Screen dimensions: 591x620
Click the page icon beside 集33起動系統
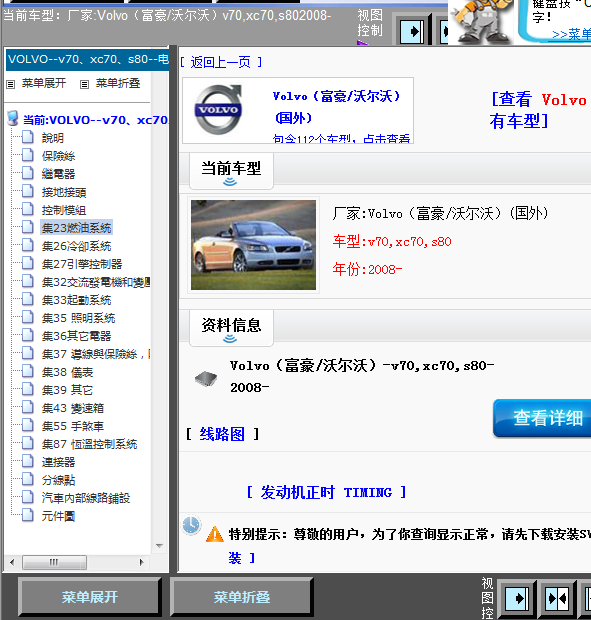coord(28,299)
